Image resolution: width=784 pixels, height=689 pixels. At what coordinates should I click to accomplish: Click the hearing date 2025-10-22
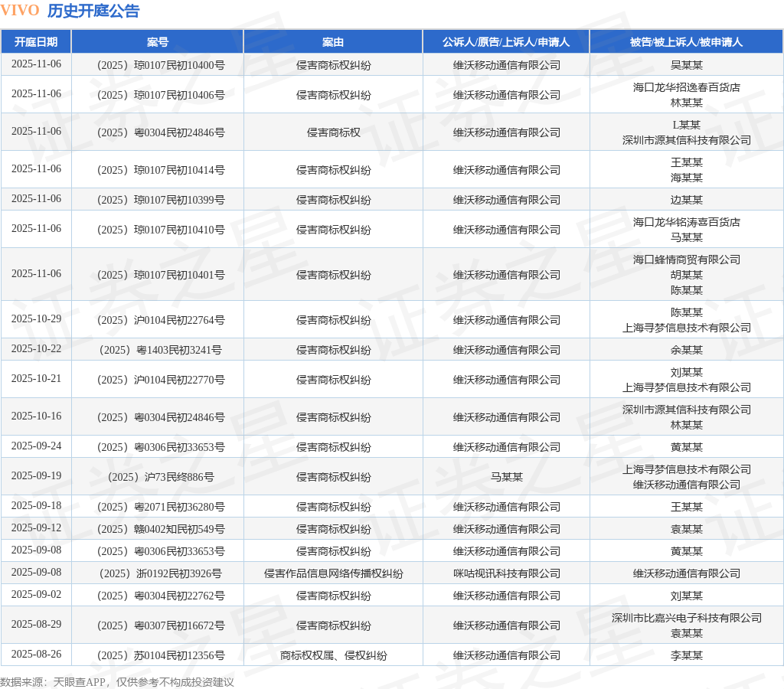point(36,349)
